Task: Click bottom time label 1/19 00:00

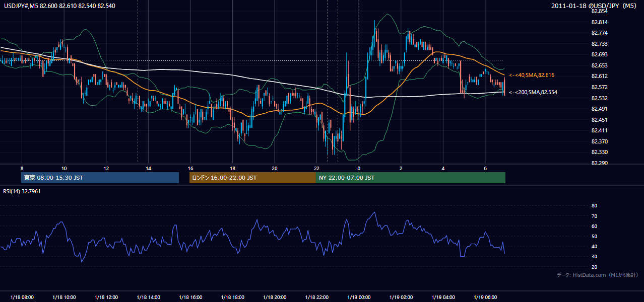Action: pyautogui.click(x=359, y=297)
